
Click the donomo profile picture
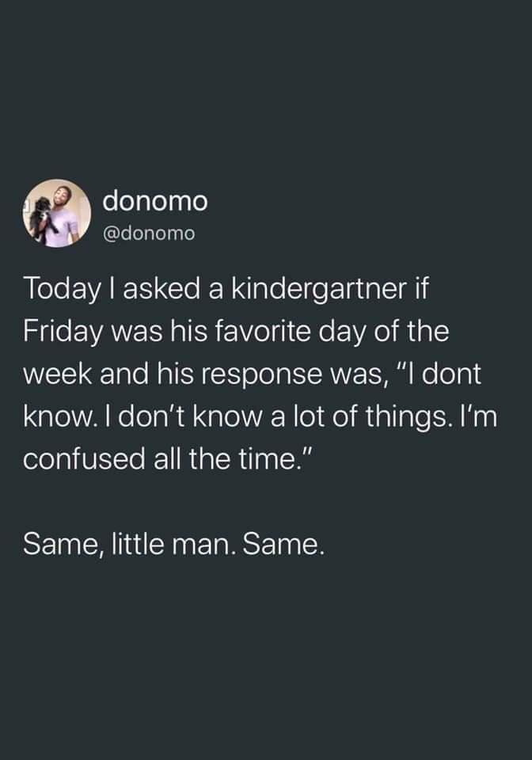(57, 214)
